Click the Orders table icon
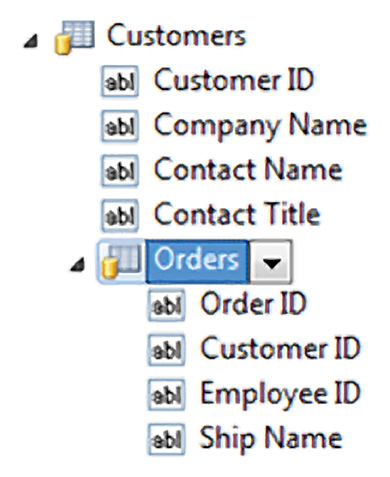The image size is (390, 477). (121, 261)
